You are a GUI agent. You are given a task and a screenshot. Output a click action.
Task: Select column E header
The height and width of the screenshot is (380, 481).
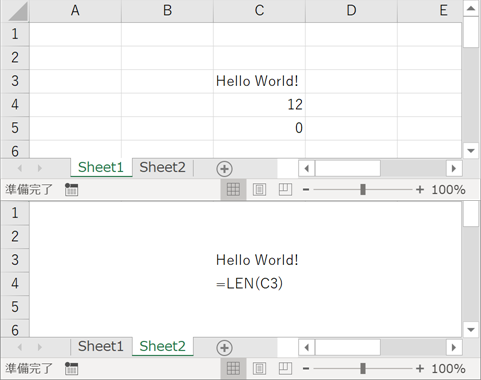pos(430,11)
